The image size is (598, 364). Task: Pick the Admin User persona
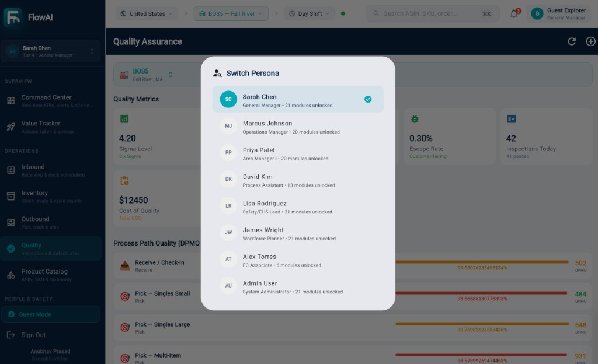(298, 286)
